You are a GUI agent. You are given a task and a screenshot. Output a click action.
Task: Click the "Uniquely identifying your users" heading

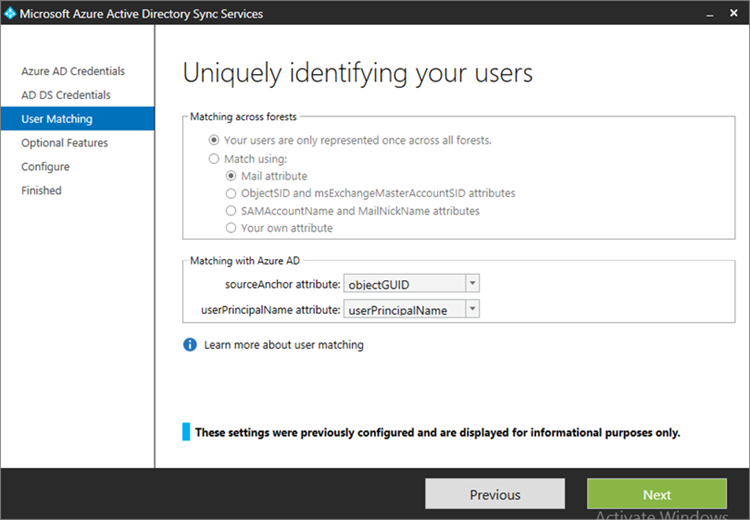358,74
